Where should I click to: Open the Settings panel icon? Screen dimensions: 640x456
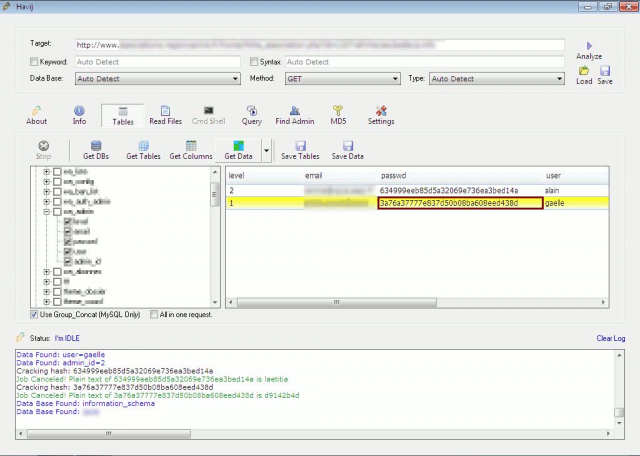(380, 111)
